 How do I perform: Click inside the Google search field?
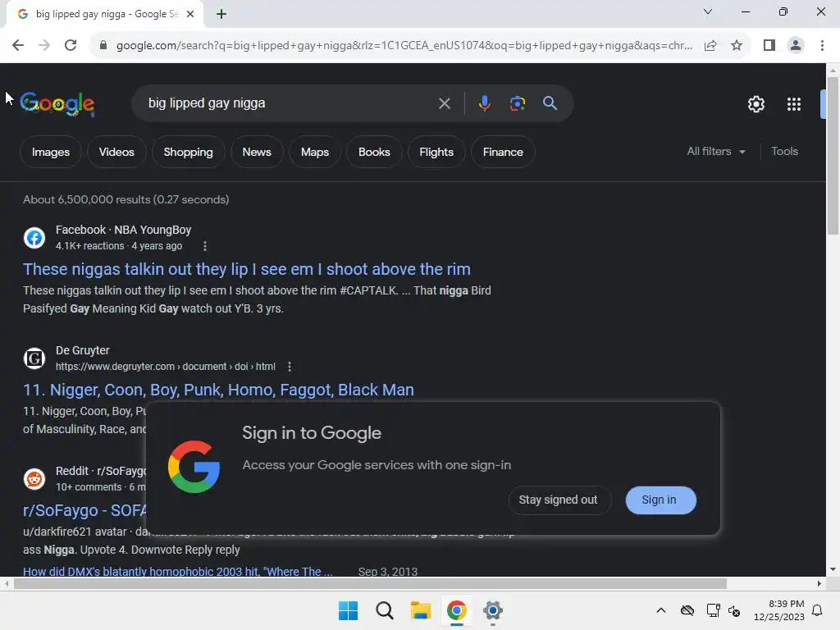point(290,103)
